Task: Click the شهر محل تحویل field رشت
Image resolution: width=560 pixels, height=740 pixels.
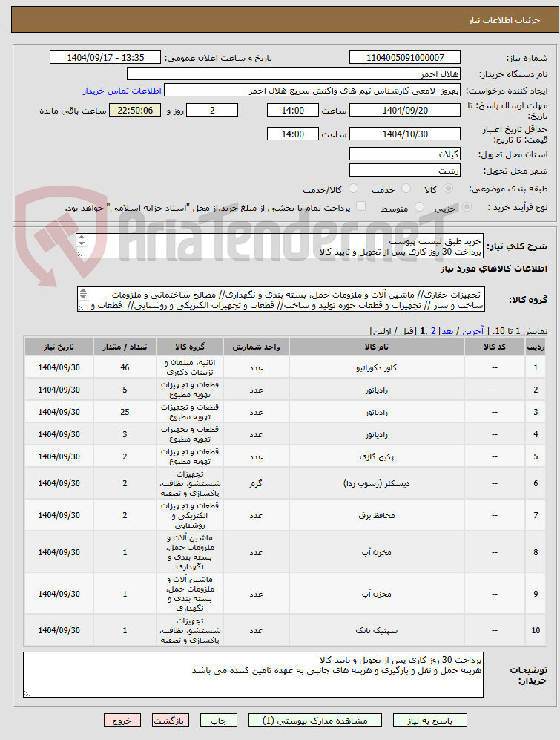Action: pyautogui.click(x=405, y=171)
